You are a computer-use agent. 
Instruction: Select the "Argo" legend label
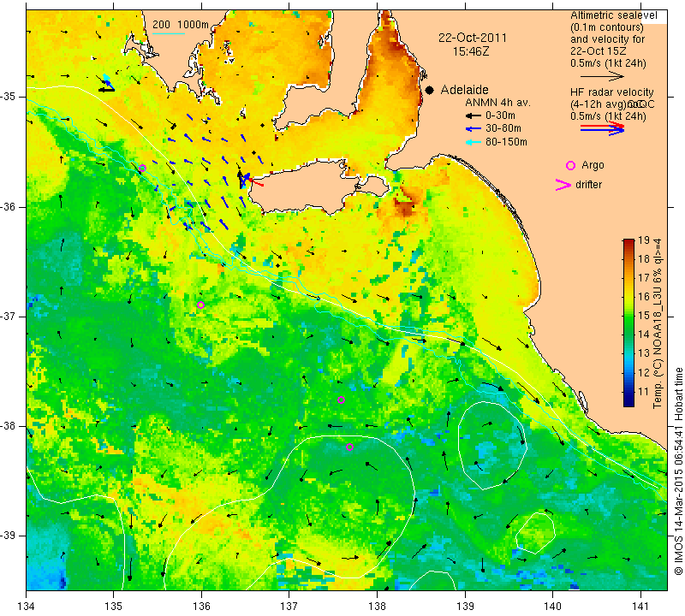pos(593,165)
